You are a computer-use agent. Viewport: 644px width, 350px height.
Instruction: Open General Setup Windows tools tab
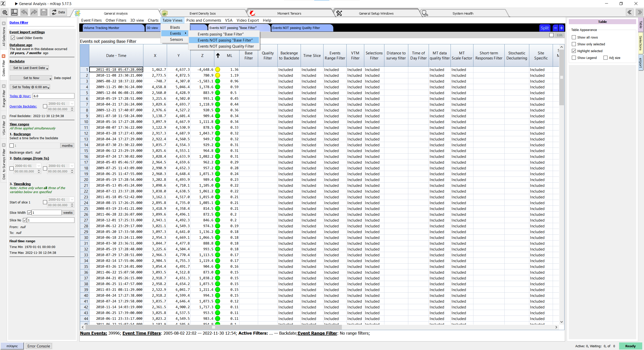pos(376,13)
